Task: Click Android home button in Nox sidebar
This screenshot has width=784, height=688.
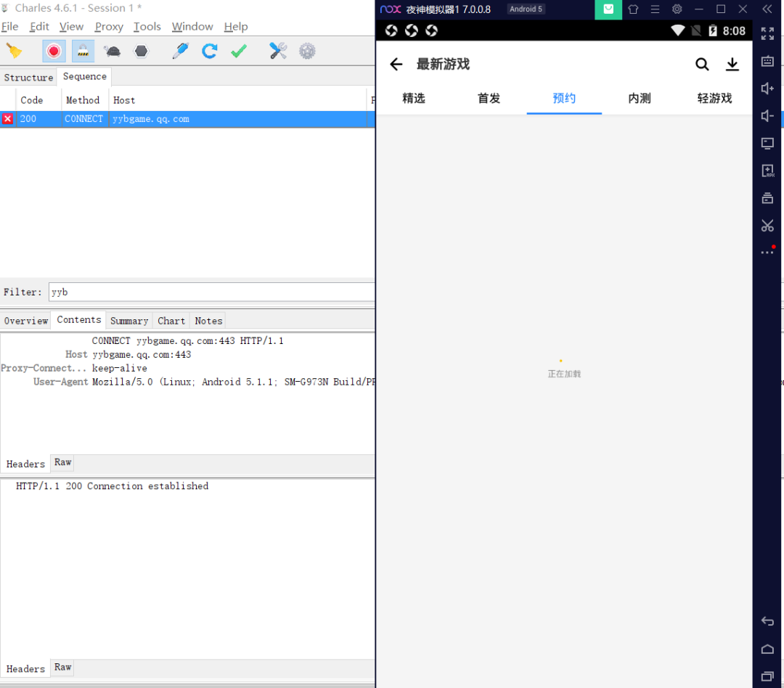Action: pyautogui.click(x=767, y=649)
